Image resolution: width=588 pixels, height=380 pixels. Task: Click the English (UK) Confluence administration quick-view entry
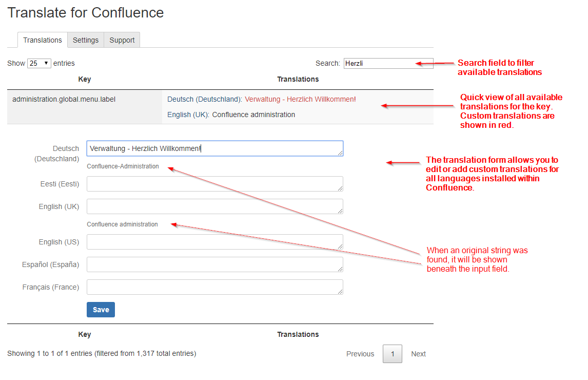(231, 115)
